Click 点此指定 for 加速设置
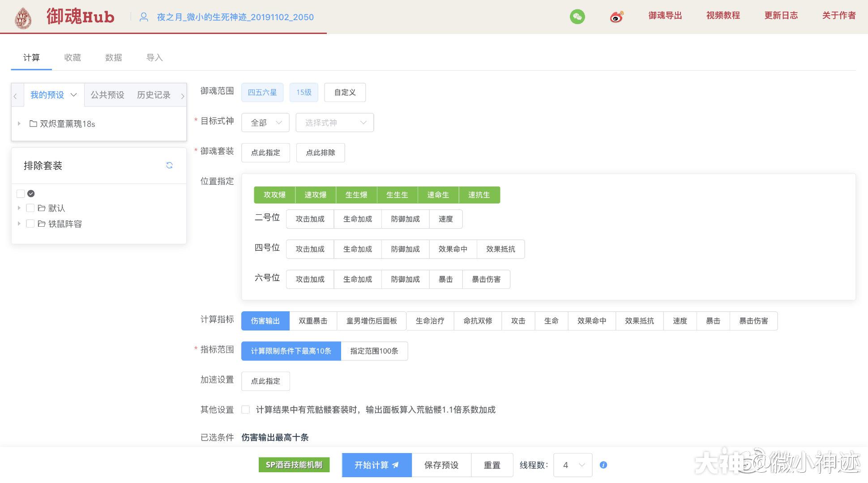Viewport: 868px width, 483px height. point(265,381)
